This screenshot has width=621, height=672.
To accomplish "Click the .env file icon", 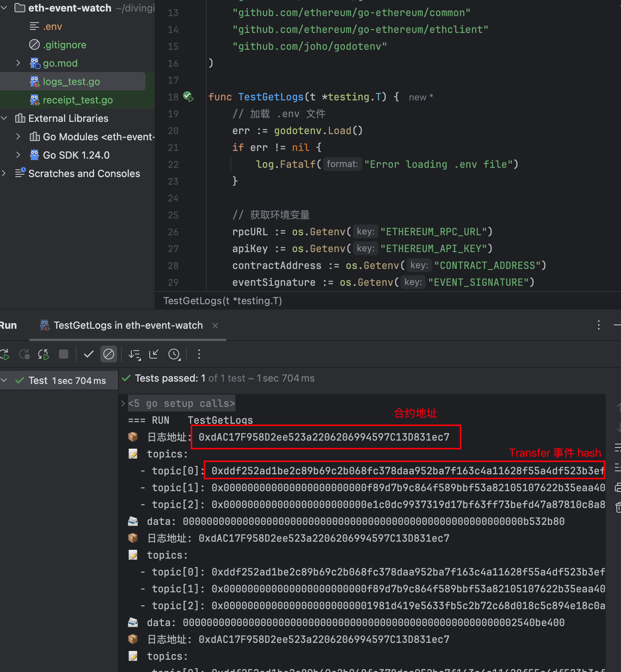I will tap(34, 26).
